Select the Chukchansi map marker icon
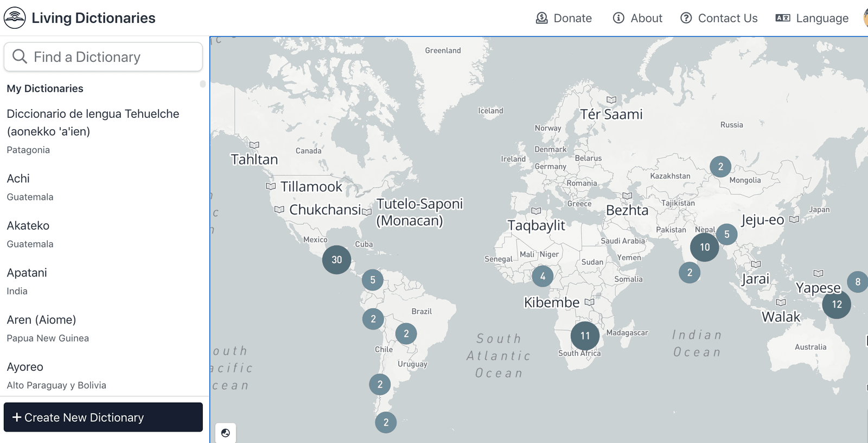Viewport: 868px width, 443px height. (x=279, y=210)
